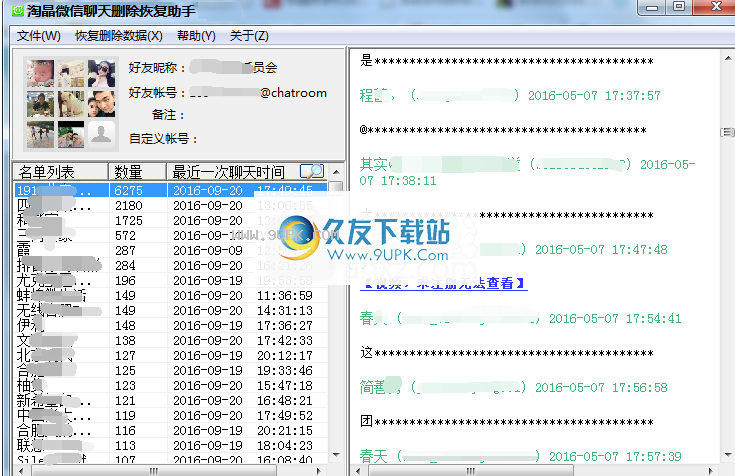Open the 恢复删除数据(X) menu
The width and height of the screenshot is (735, 476).
click(119, 36)
